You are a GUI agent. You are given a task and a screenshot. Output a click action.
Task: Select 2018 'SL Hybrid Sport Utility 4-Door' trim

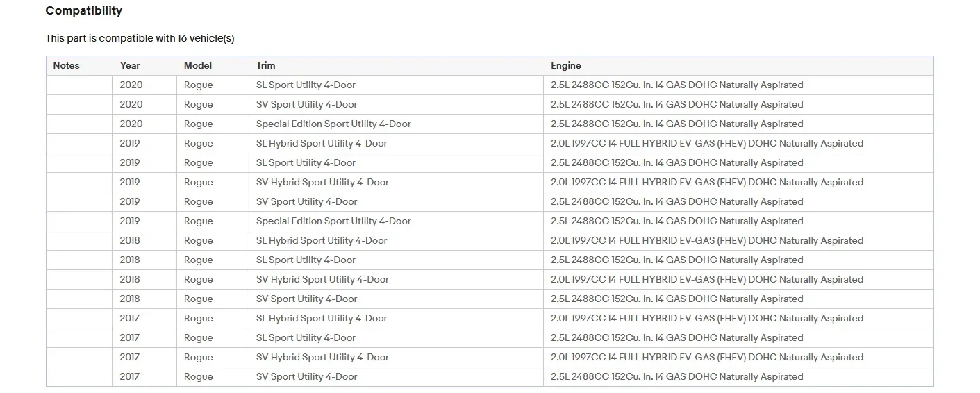point(322,241)
